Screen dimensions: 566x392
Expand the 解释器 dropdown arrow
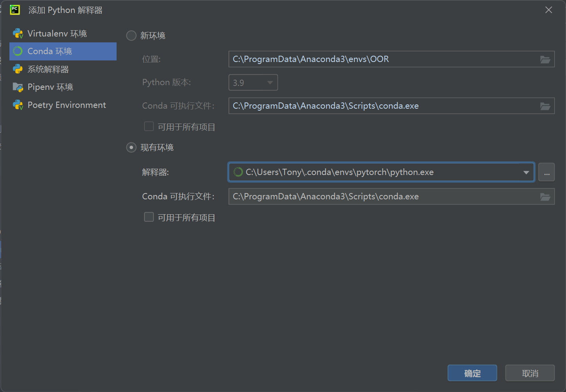click(x=526, y=173)
